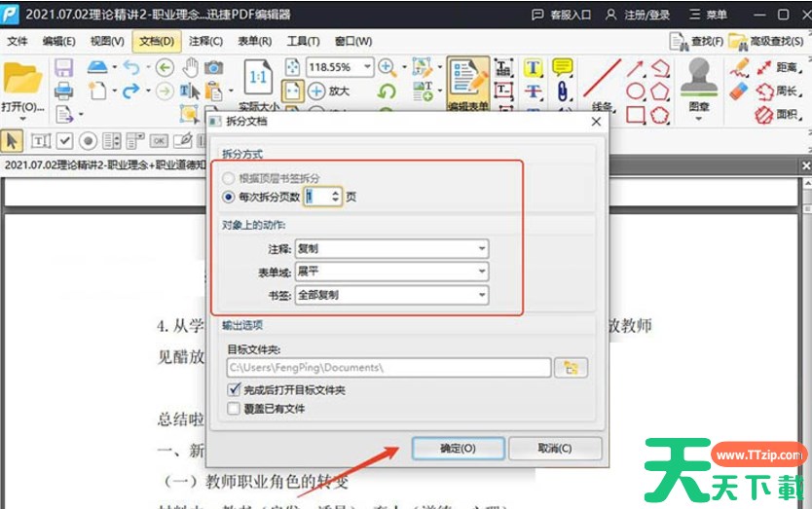Image resolution: width=812 pixels, height=509 pixels.
Task: Go to previous view with green left arrow
Action: pos(165,67)
